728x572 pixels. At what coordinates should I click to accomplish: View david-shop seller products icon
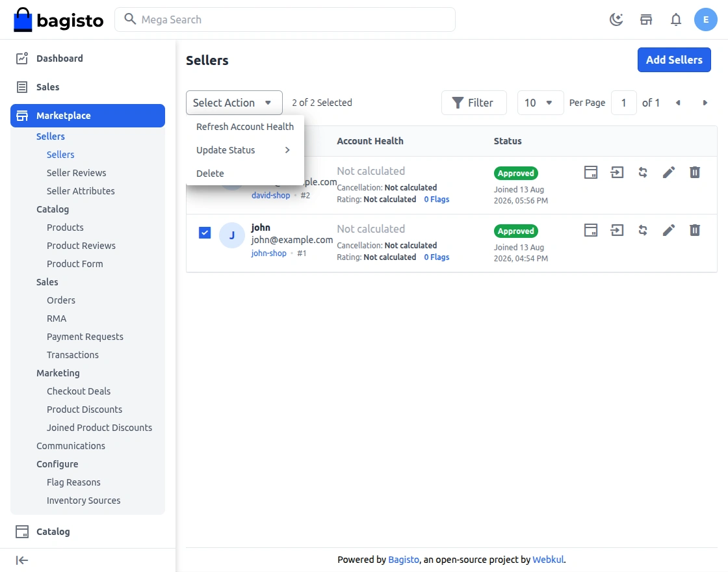click(591, 172)
